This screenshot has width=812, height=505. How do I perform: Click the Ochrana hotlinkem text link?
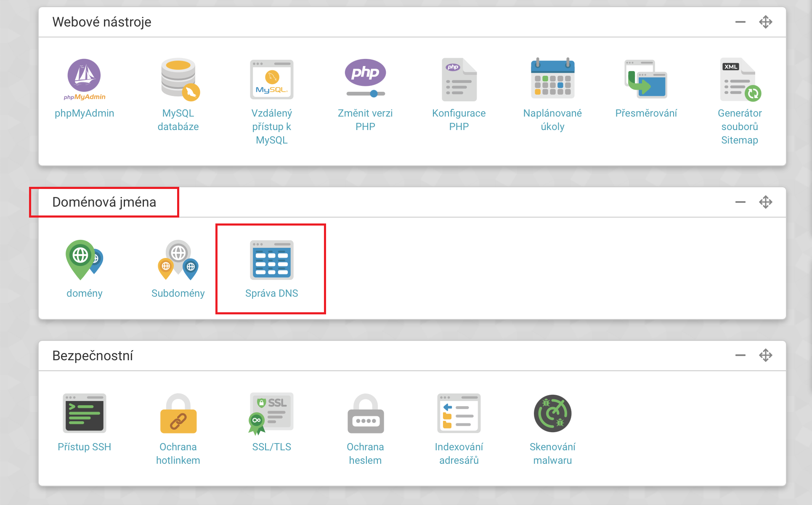(178, 454)
